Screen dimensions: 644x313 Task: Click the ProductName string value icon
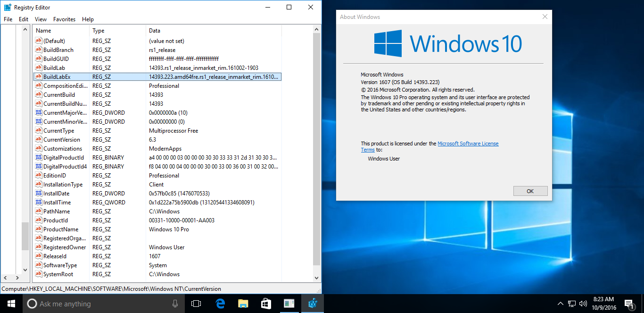pyautogui.click(x=39, y=229)
